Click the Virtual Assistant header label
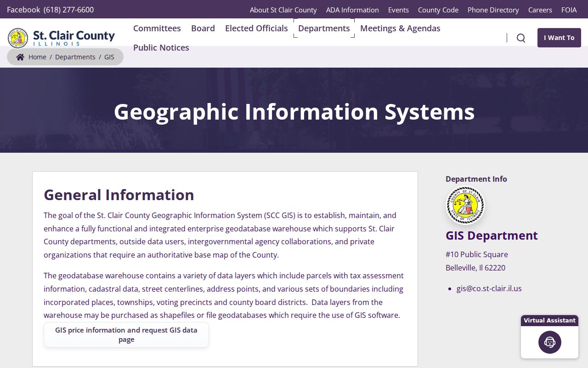Screen dimensions: 588x368 coord(549,321)
